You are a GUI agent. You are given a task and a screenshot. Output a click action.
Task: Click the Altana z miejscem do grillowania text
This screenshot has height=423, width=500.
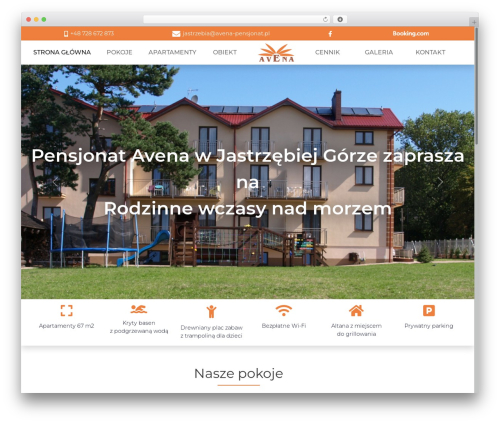[x=356, y=330]
